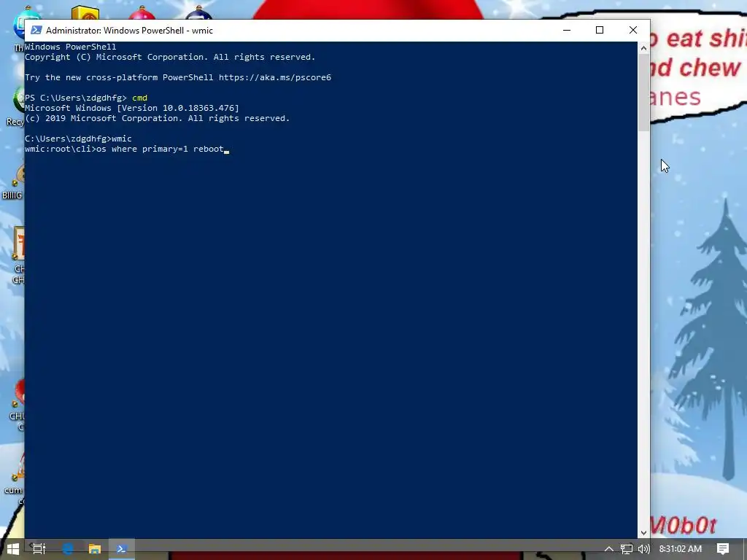Screen dimensions: 747x560
Task: Click the scrollbar up arrow in PowerShell
Action: pos(643,47)
